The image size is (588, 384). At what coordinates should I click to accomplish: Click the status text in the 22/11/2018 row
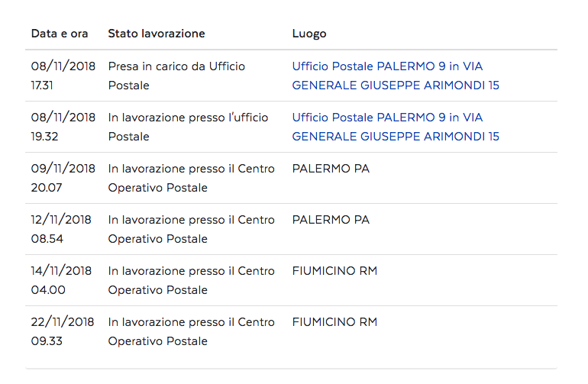tap(191, 331)
